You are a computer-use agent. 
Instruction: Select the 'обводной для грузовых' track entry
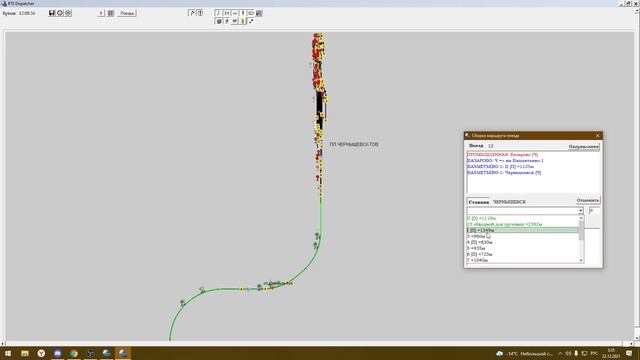523,224
